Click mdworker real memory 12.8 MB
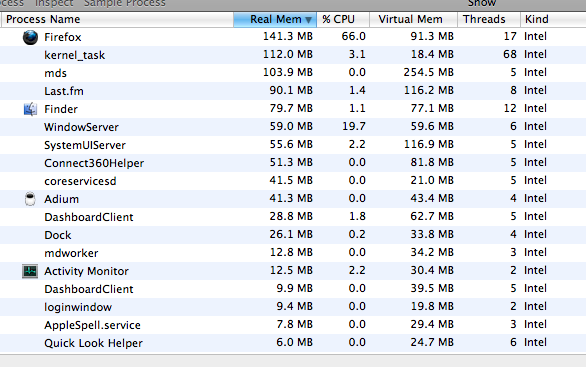586x367 pixels. [x=291, y=252]
